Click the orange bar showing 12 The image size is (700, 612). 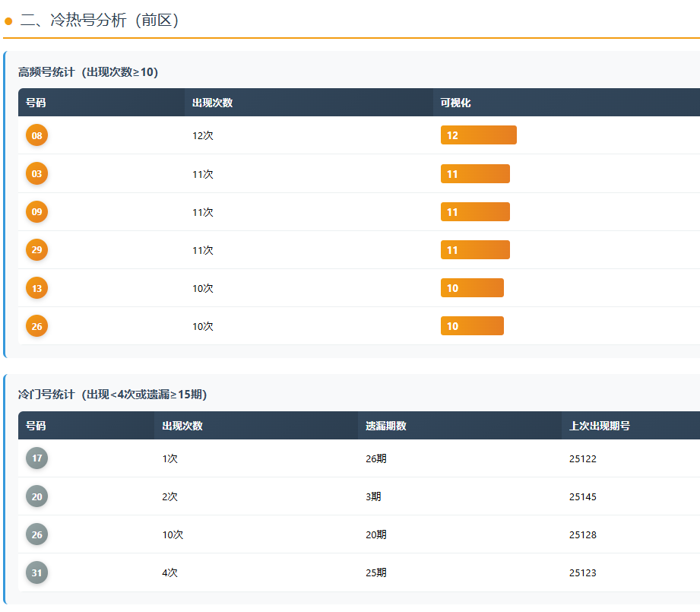[x=478, y=135]
